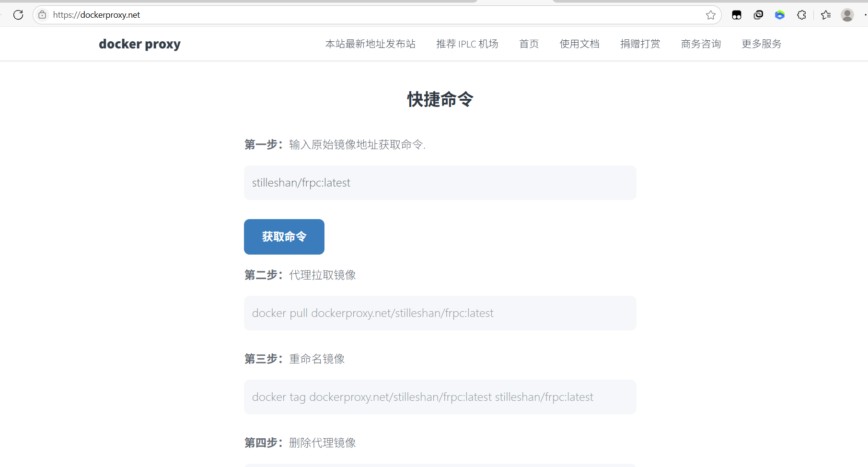Open the blue hexagon extension icon
Screen dimensions: 868x467
click(780, 15)
